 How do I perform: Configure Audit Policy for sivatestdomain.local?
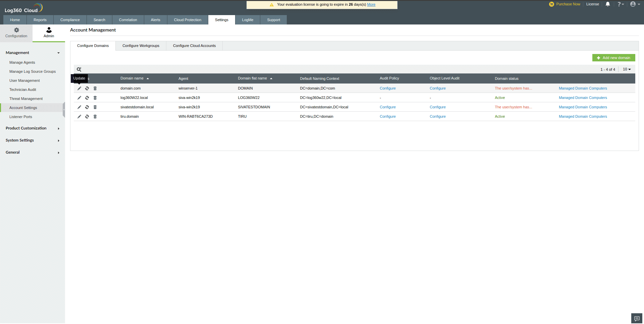pos(387,107)
